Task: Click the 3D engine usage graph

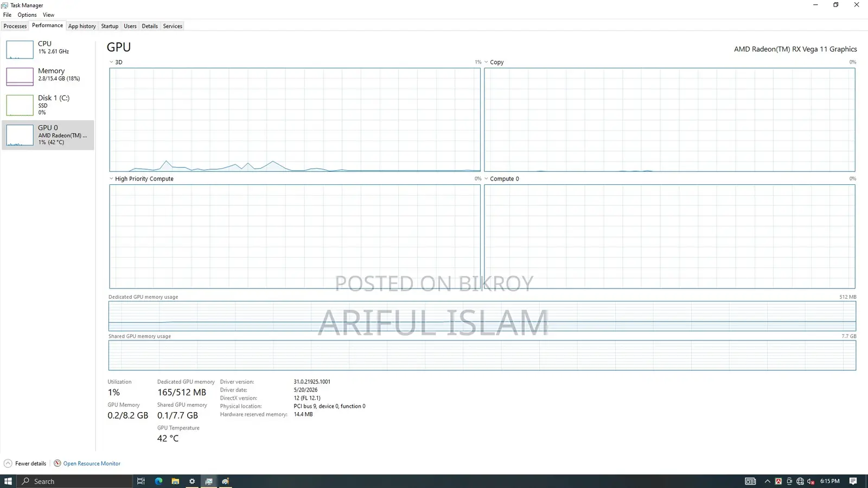Action: pos(295,120)
